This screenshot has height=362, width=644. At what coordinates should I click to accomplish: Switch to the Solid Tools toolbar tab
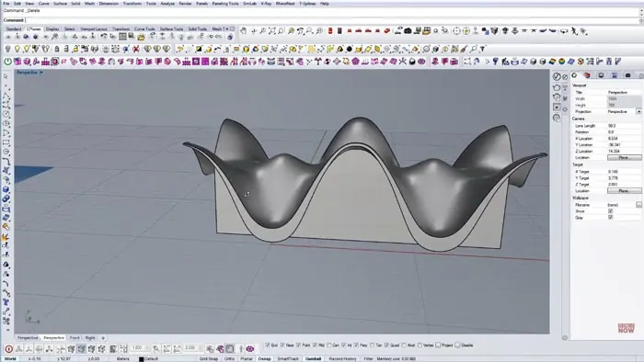click(197, 29)
